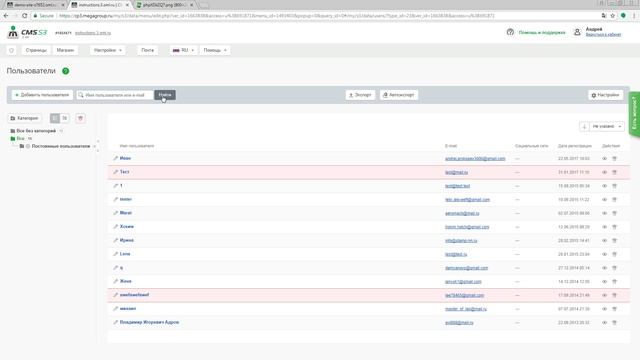This screenshot has width=640, height=360.
Task: Click the home icon button in menu bar
Action: tap(11, 50)
